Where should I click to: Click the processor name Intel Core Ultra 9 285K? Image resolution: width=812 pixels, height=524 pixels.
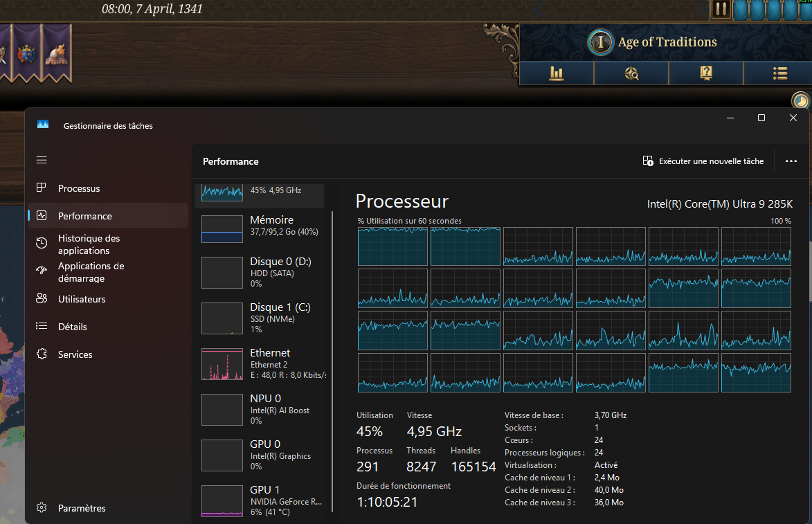point(719,204)
